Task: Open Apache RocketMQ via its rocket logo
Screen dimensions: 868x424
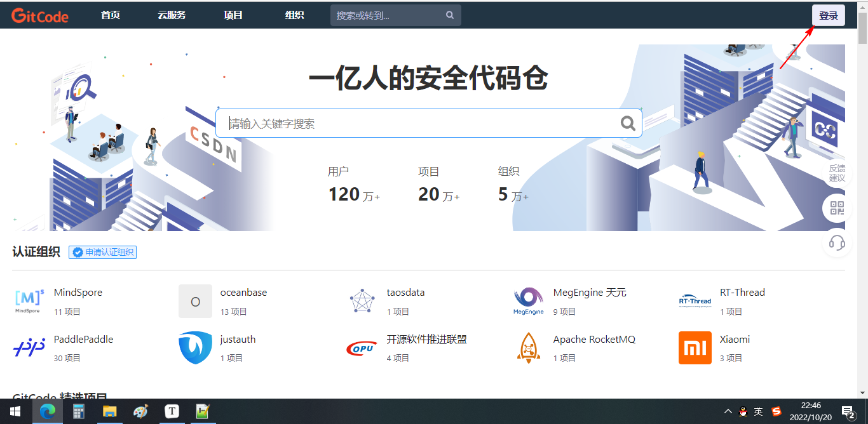Action: pyautogui.click(x=528, y=347)
